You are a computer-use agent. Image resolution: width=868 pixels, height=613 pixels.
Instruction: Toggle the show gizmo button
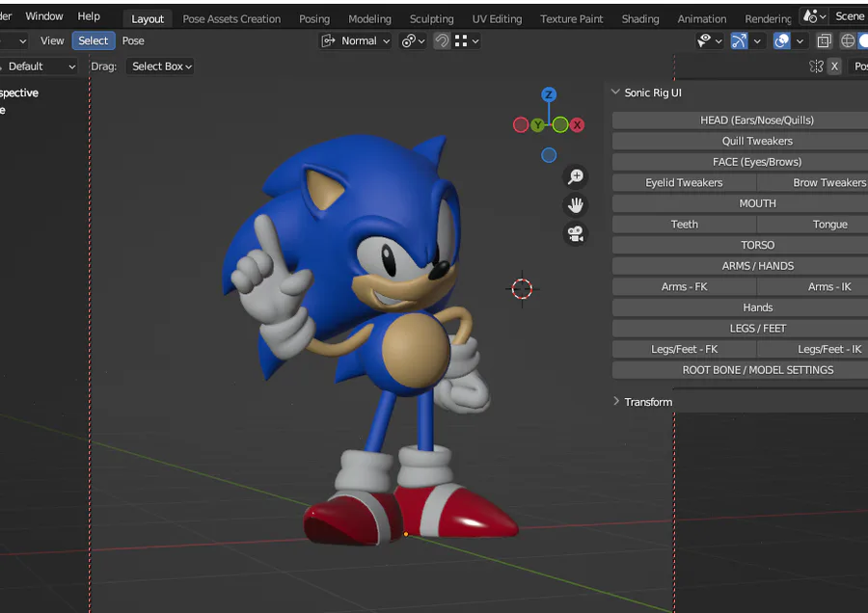click(739, 40)
